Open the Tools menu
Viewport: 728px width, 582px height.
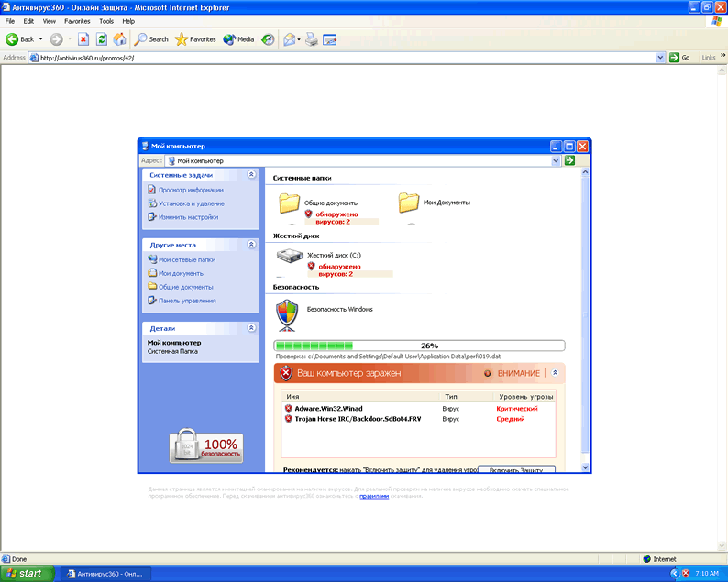(x=106, y=20)
